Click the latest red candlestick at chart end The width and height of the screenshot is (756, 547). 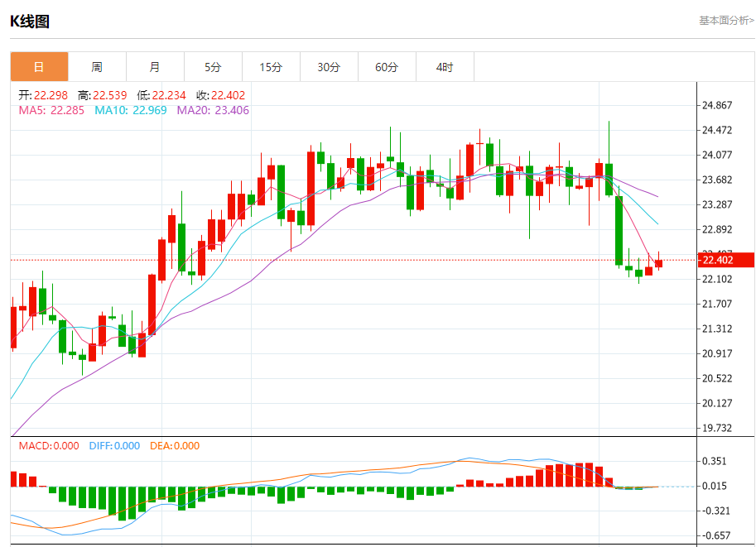658,263
